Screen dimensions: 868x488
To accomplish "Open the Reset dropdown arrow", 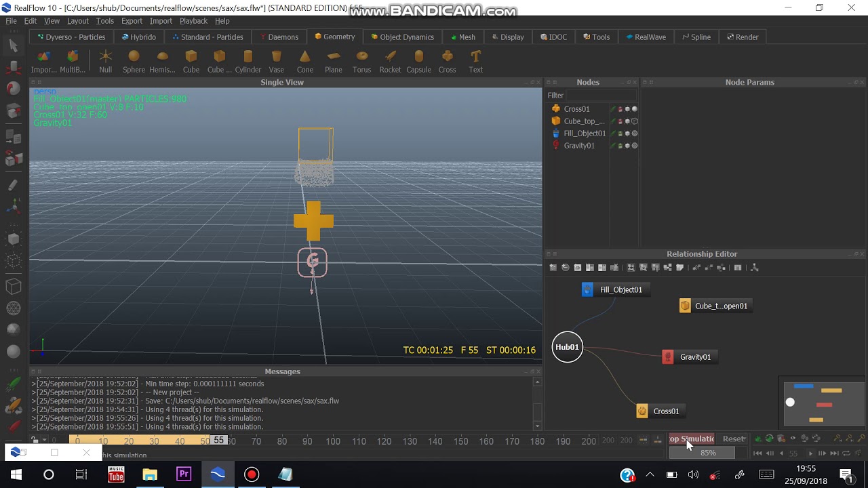I will 744,439.
